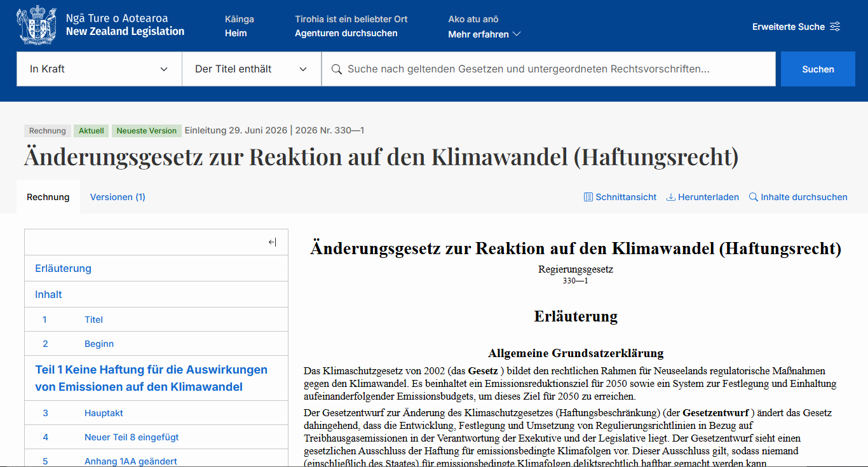Open the In Kraft status dropdown
Viewport: 868px width, 467px height.
[x=99, y=69]
